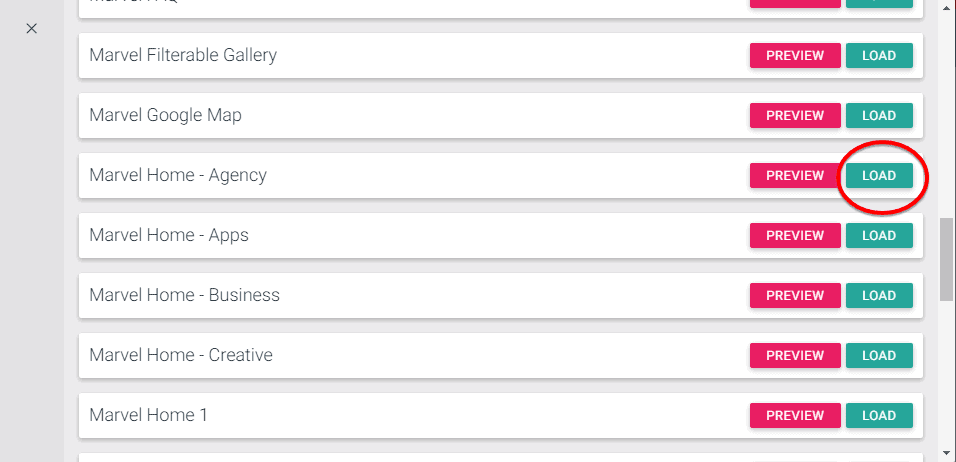The height and width of the screenshot is (462, 956).
Task: Preview the Marvel Home - Apps template
Action: [x=795, y=236]
